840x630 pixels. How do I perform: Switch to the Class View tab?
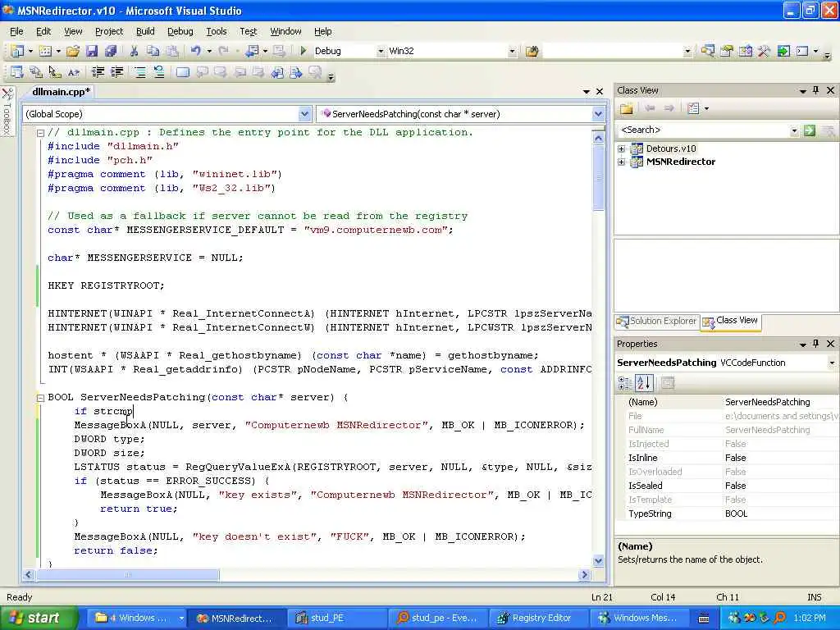731,321
